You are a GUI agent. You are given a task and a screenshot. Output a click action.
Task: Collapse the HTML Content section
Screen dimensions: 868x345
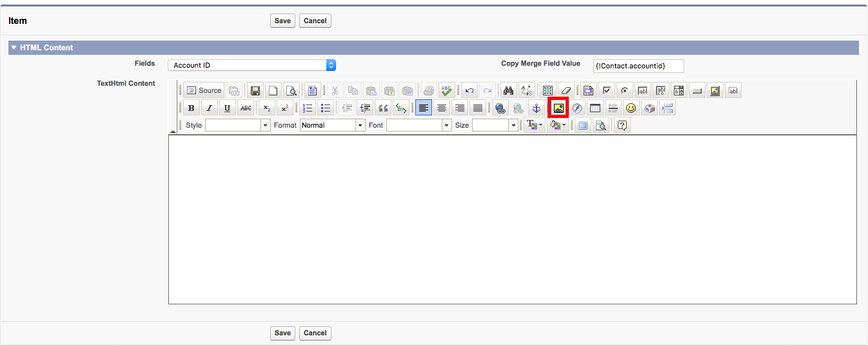[x=14, y=48]
